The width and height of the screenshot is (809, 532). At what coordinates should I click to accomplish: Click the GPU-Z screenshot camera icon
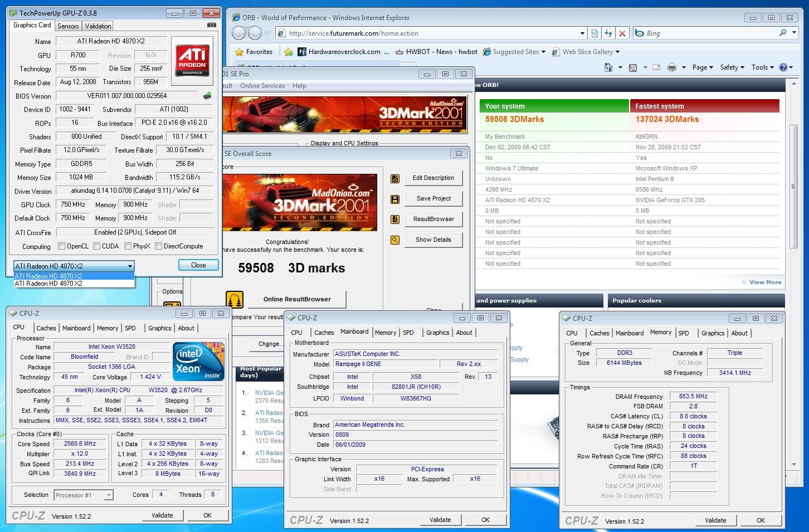pos(212,25)
